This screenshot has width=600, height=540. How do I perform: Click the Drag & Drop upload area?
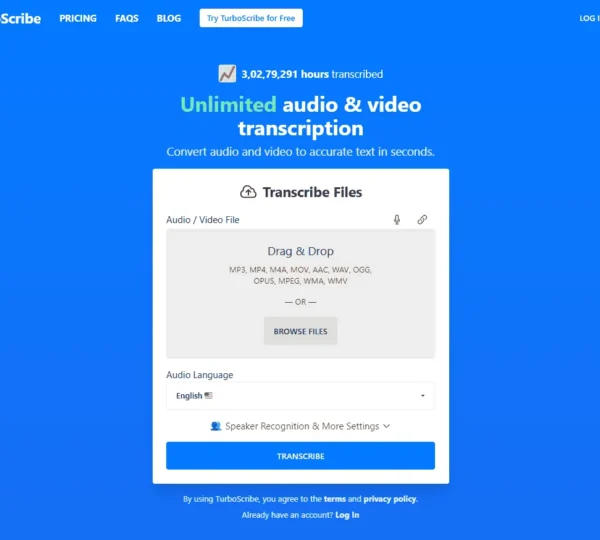300,294
